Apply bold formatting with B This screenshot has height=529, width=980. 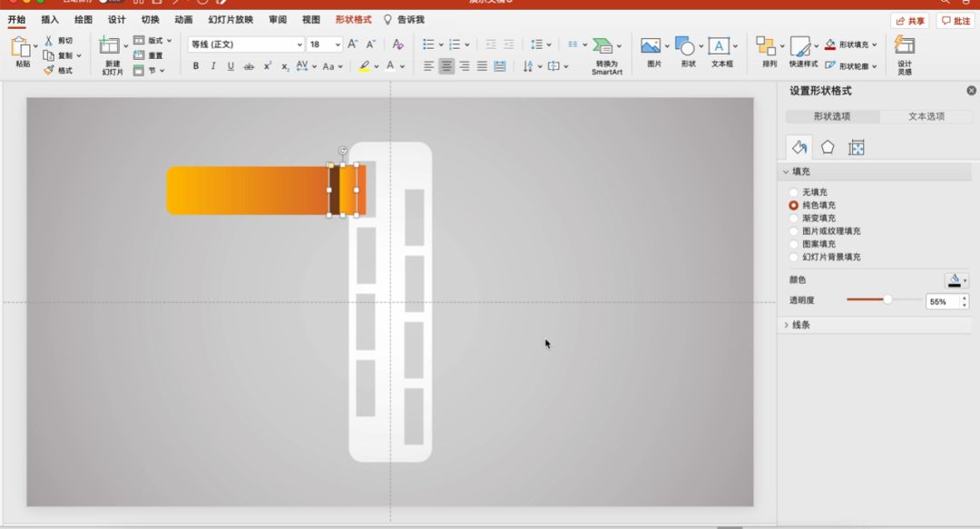(196, 65)
